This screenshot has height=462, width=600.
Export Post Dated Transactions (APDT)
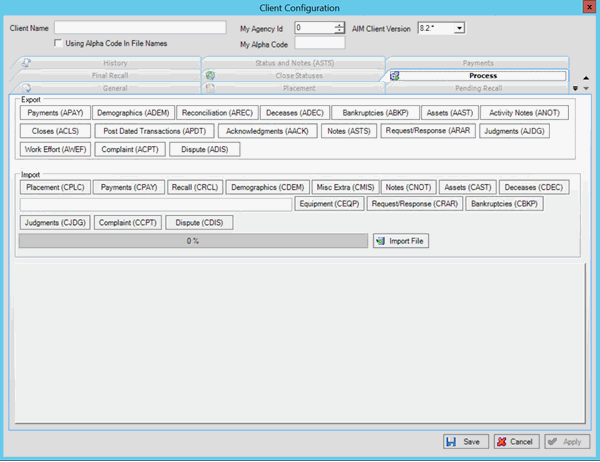tap(155, 131)
